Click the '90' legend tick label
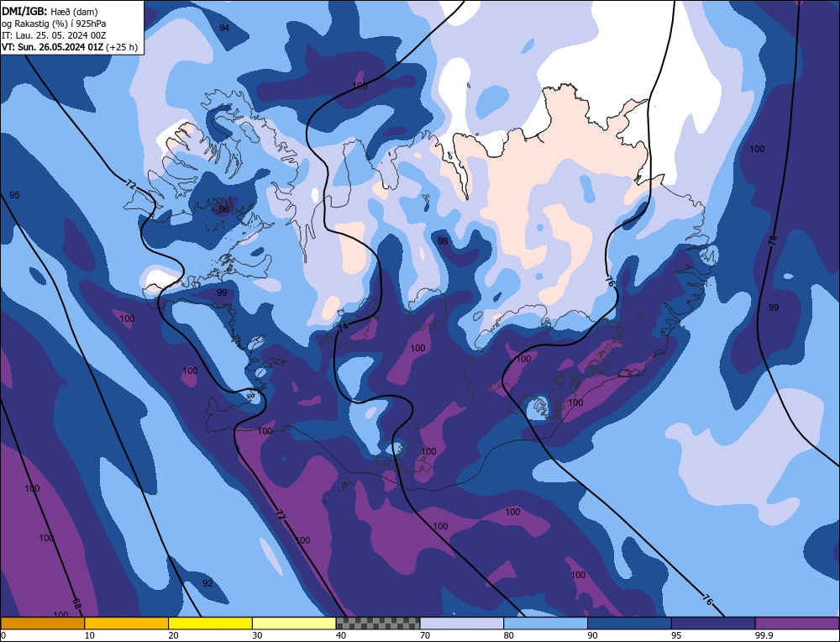 pyautogui.click(x=592, y=635)
